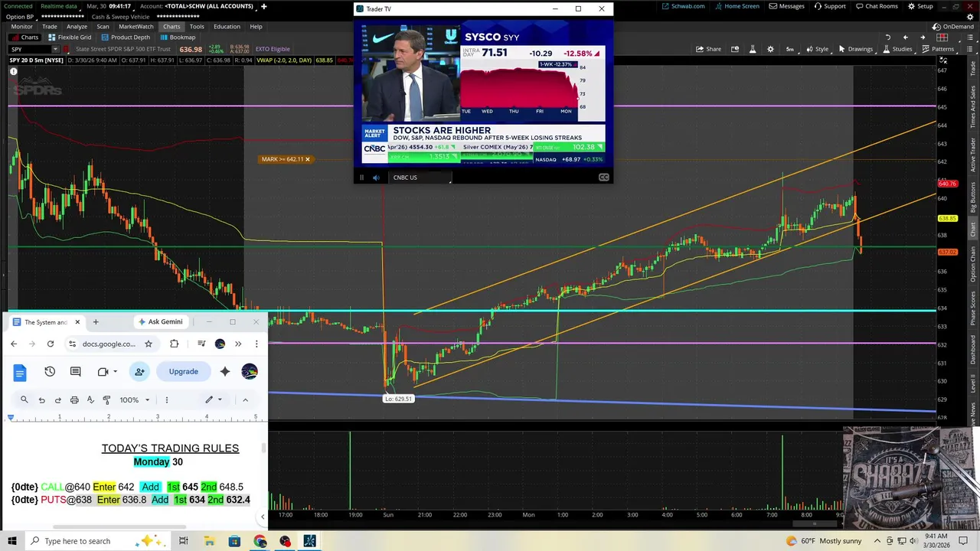Open Chrome three-dot menu
980x551 pixels.
(x=256, y=344)
